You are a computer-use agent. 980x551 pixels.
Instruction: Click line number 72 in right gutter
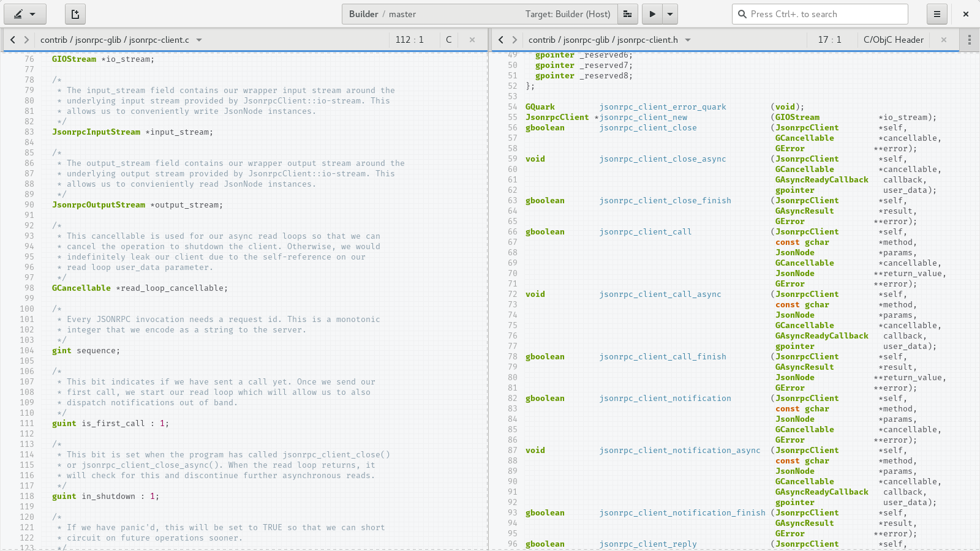[x=513, y=294]
